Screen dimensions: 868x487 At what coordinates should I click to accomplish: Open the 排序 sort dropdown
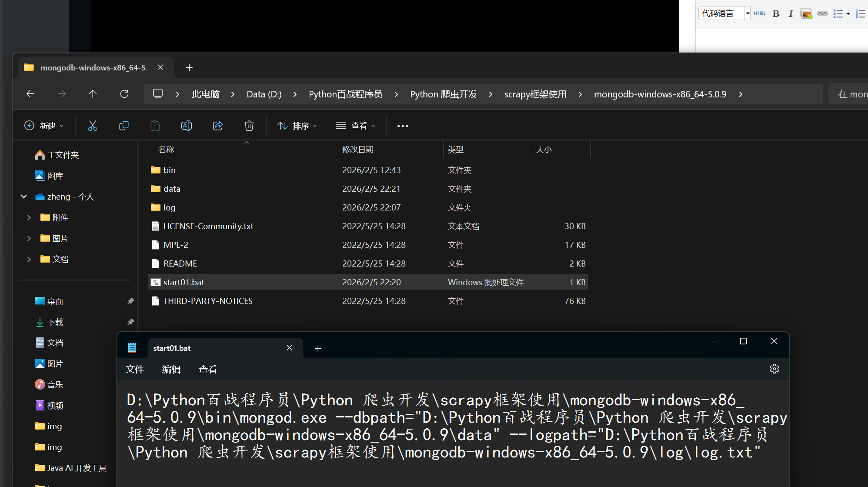point(297,126)
